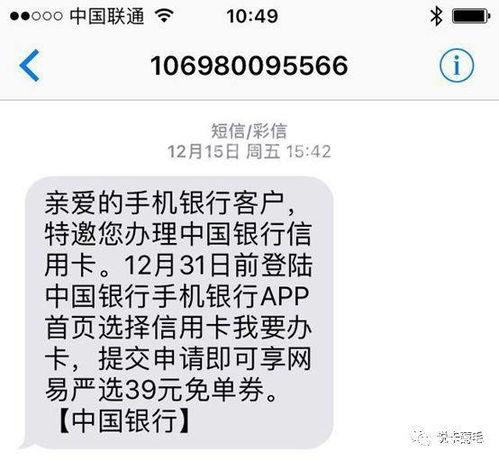Tap the 10:49 status bar clock
The image size is (499, 460).
[x=252, y=16]
